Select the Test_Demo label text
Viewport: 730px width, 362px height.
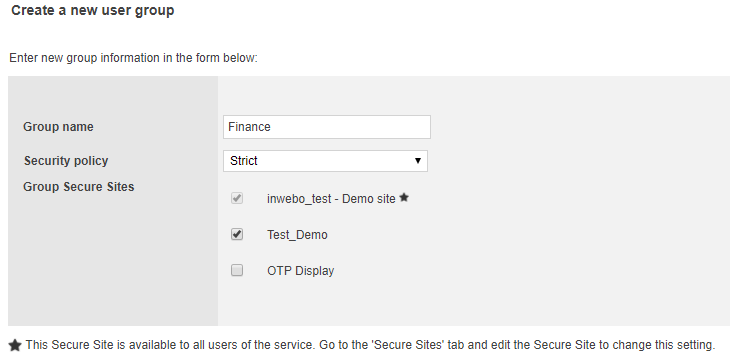click(297, 235)
